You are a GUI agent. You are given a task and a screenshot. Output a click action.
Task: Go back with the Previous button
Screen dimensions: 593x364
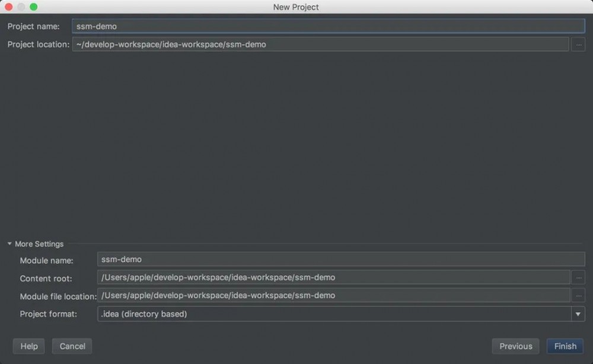point(515,346)
